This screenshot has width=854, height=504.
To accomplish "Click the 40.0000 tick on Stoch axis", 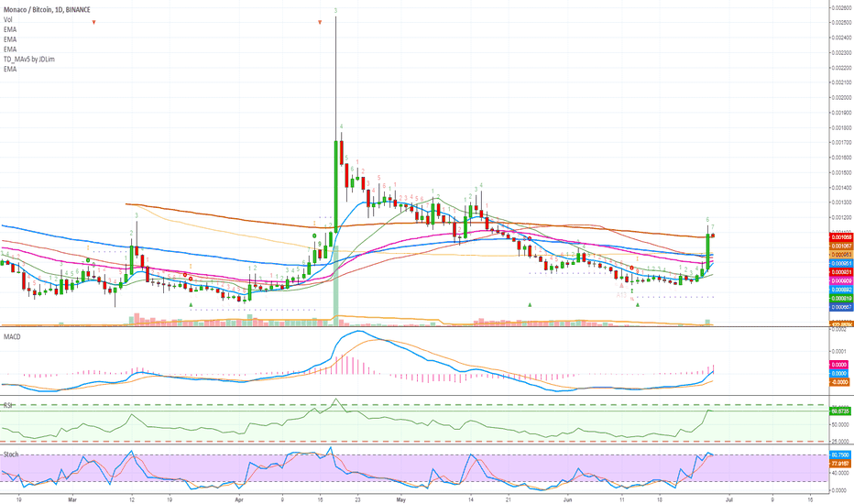I will [838, 473].
